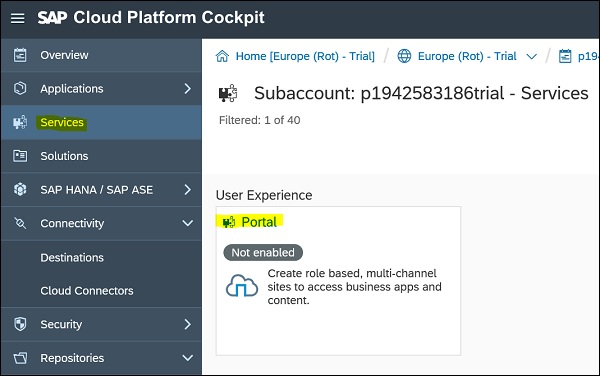Click the Not enabled status badge
The height and width of the screenshot is (376, 600).
pyautogui.click(x=263, y=252)
